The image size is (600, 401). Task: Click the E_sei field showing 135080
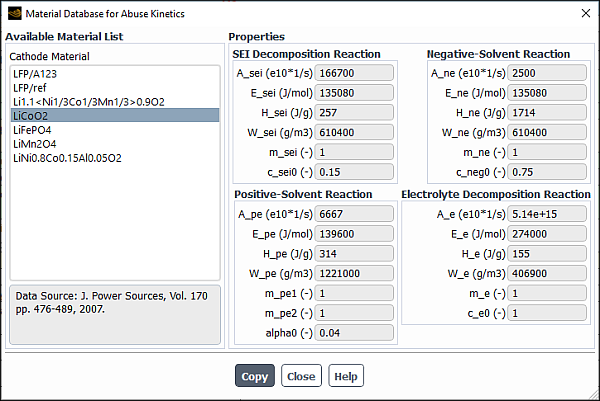coord(354,93)
